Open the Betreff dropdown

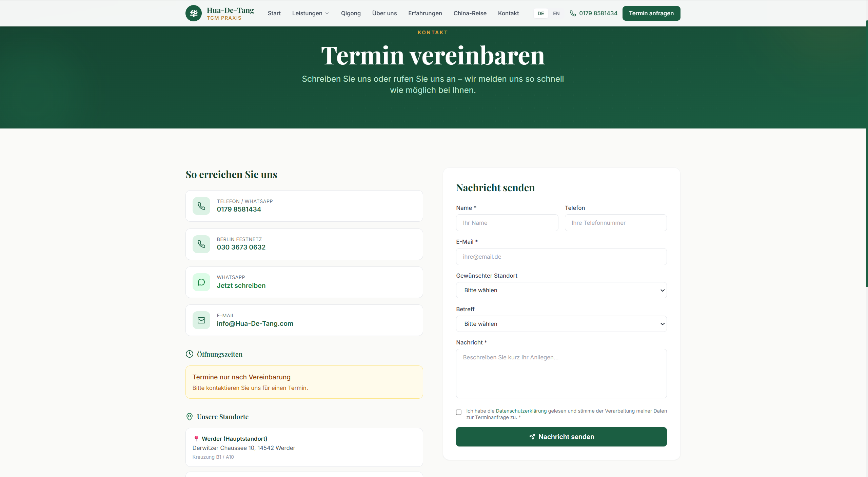click(561, 324)
